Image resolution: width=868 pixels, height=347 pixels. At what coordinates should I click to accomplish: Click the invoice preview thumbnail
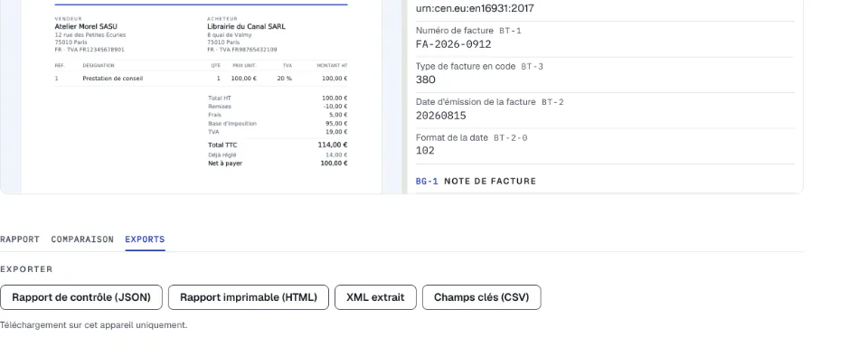(x=201, y=97)
